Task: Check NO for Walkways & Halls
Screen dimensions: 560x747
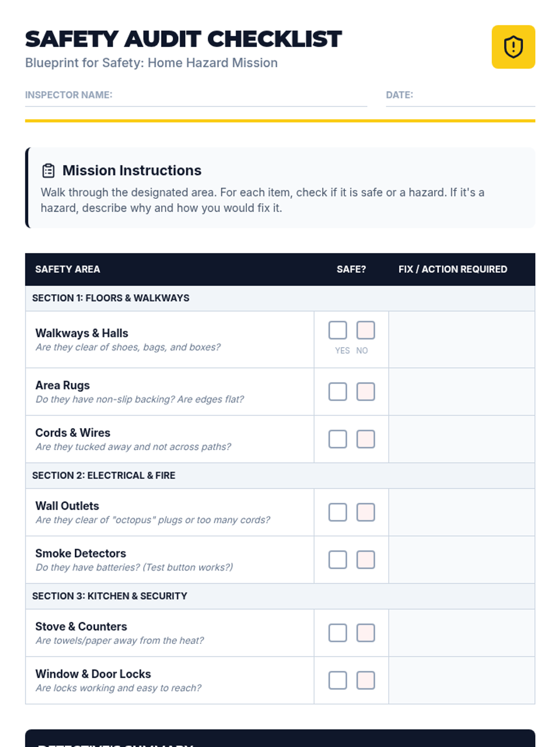Action: pyautogui.click(x=365, y=331)
